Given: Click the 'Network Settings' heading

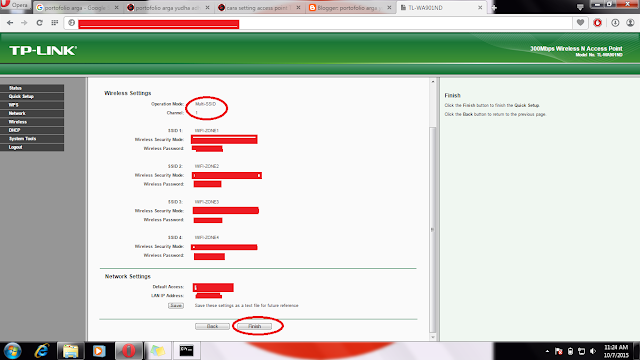Looking at the screenshot, I should [x=128, y=276].
